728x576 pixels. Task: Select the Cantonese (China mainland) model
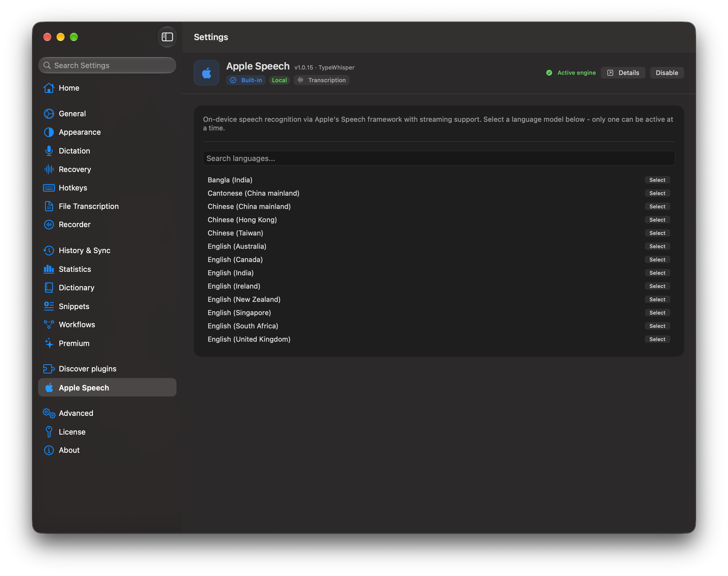pyautogui.click(x=657, y=193)
